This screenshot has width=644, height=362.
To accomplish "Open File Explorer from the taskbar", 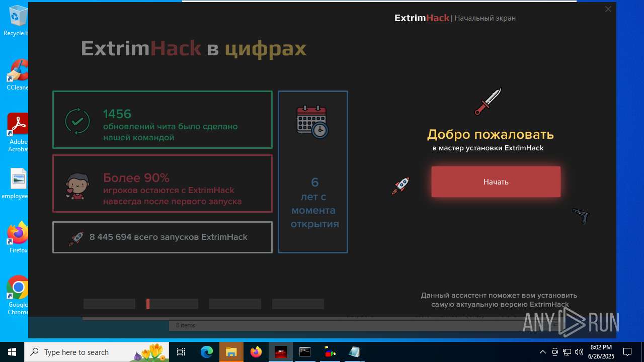I will 231,352.
